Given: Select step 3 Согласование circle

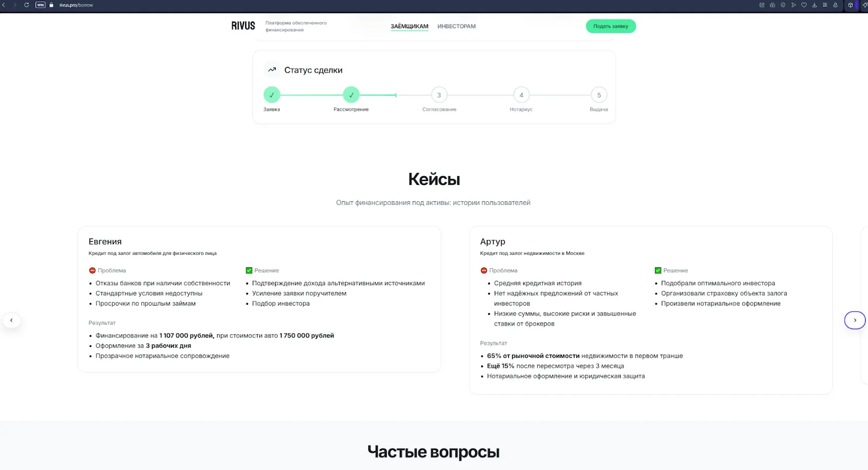Looking at the screenshot, I should pos(439,95).
